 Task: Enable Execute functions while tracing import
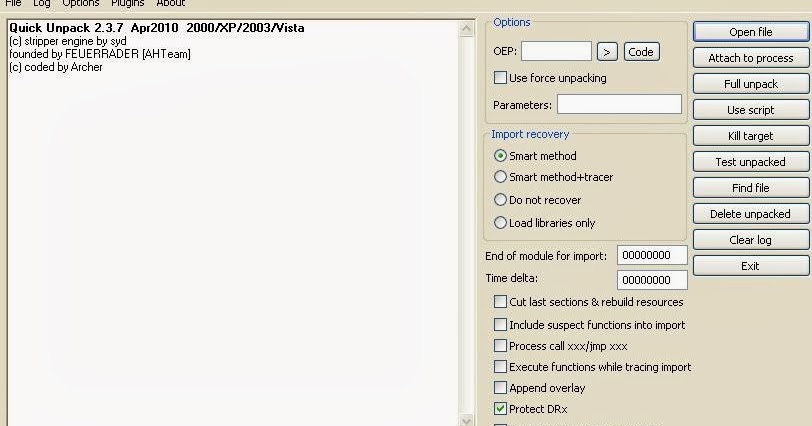500,367
